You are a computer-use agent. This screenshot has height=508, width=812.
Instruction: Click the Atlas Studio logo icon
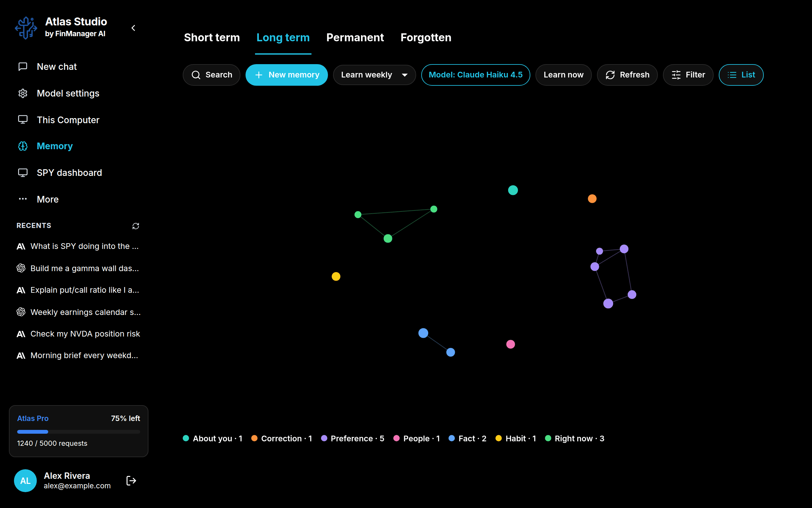pos(26,28)
